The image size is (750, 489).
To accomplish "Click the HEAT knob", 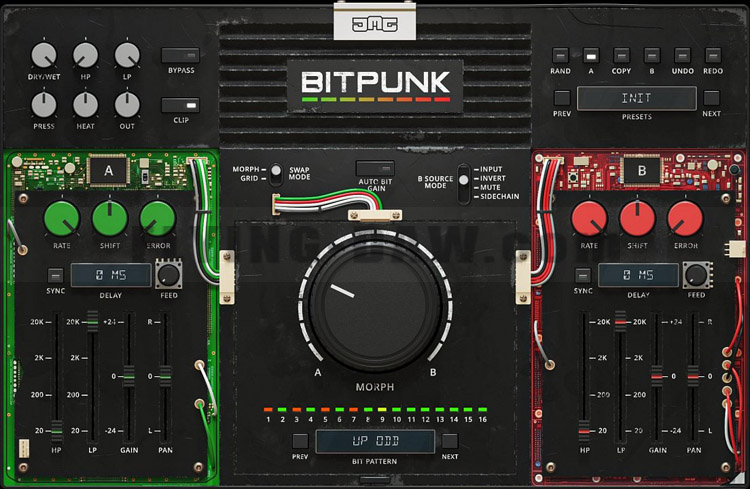I will [86, 105].
